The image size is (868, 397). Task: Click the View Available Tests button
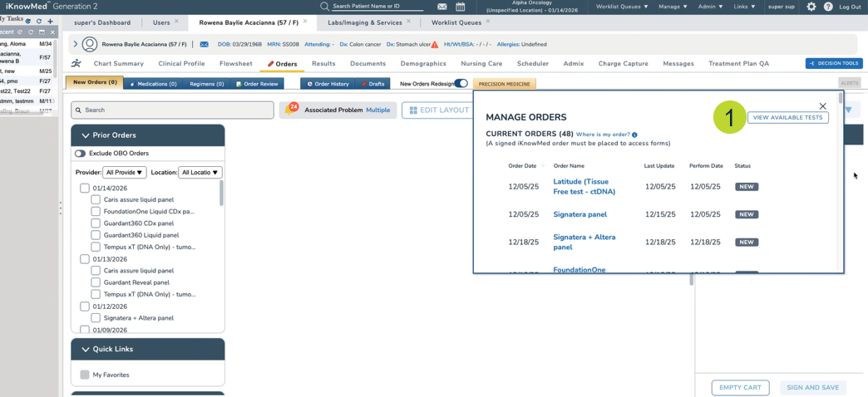tap(787, 118)
